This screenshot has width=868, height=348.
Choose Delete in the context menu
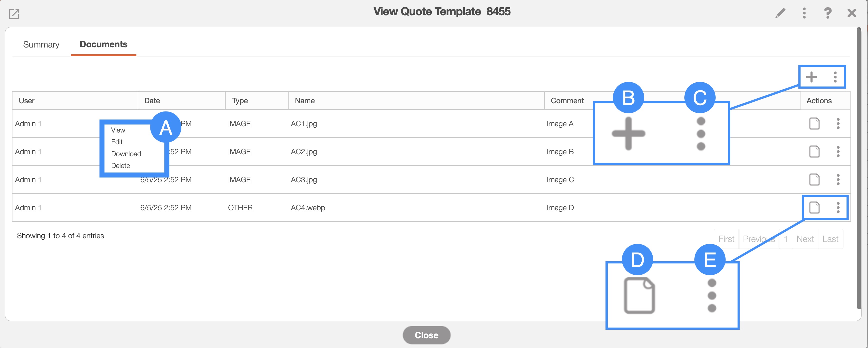pos(120,165)
